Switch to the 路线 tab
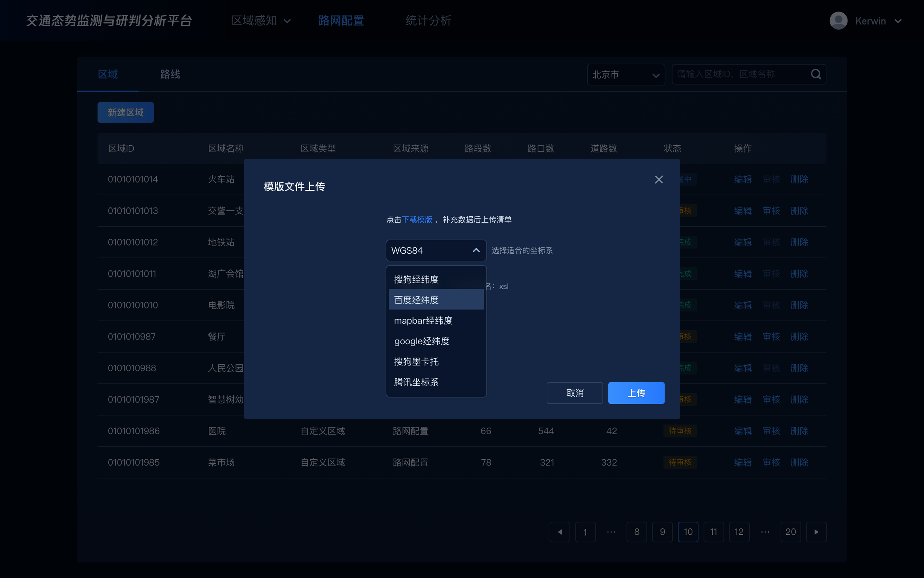This screenshot has width=924, height=578. 170,74
